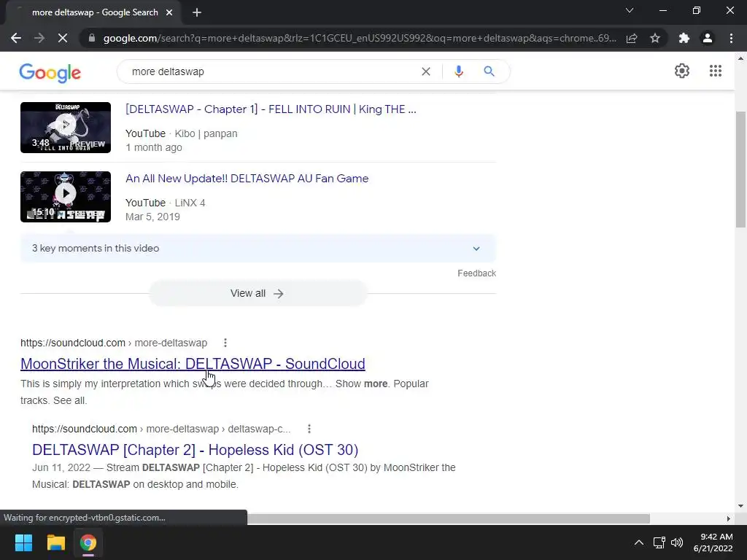Click '1 month ago' date text

[x=153, y=147]
